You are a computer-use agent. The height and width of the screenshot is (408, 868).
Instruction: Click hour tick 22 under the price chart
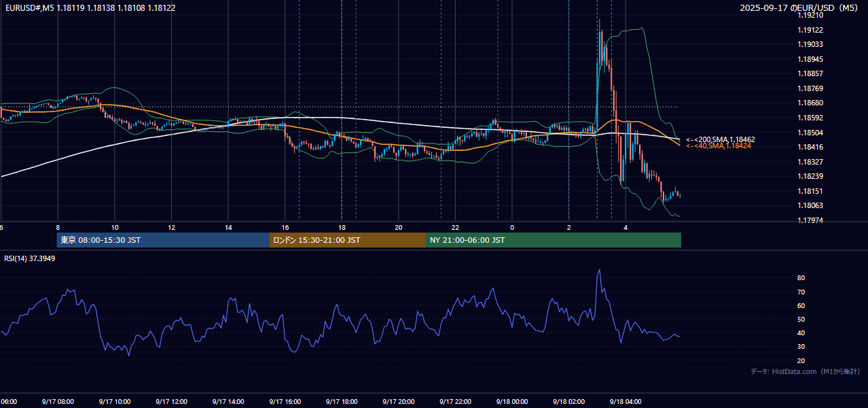[456, 227]
